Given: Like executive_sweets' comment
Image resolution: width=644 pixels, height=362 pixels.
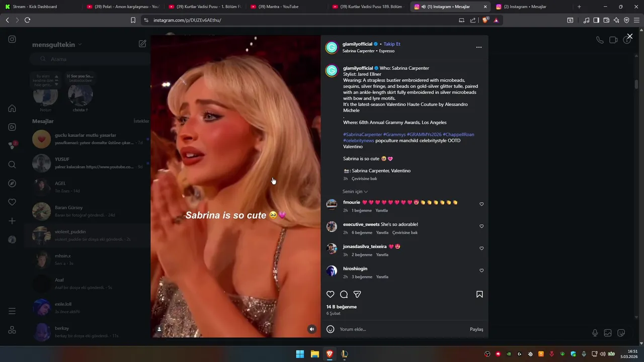Looking at the screenshot, I should tap(481, 226).
